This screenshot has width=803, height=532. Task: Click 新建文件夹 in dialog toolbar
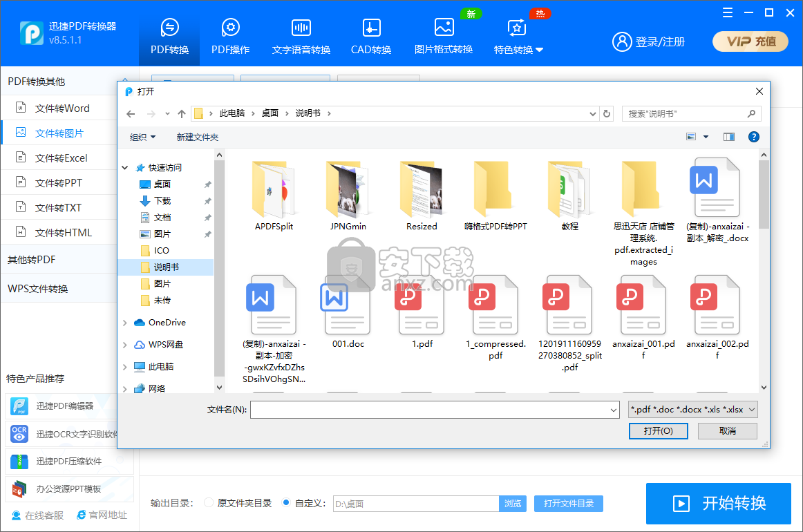[x=198, y=137]
